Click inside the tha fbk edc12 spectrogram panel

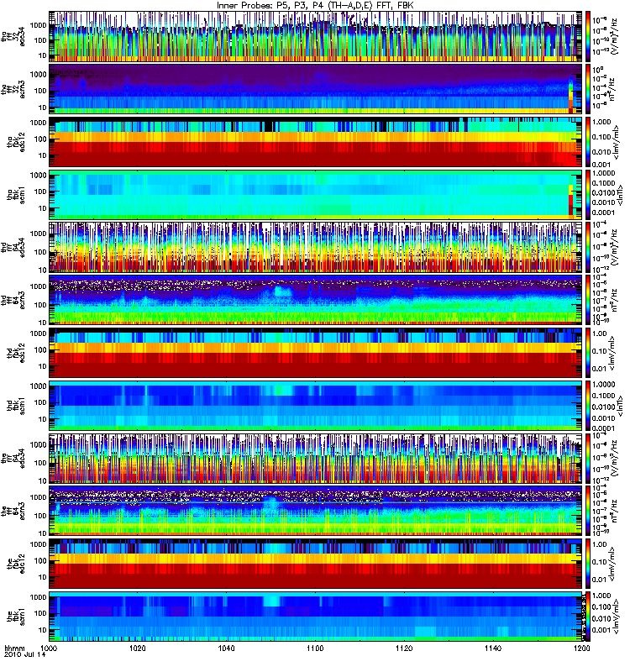316,142
